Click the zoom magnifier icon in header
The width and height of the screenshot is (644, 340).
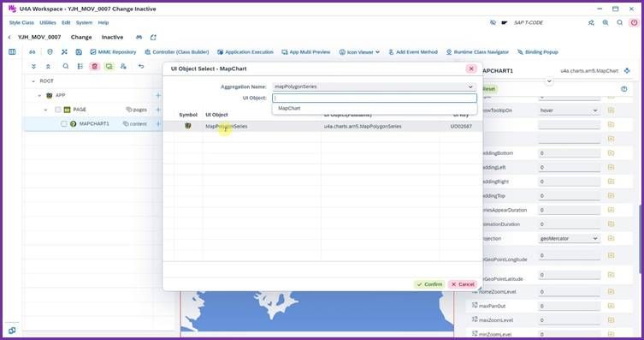coord(606,22)
